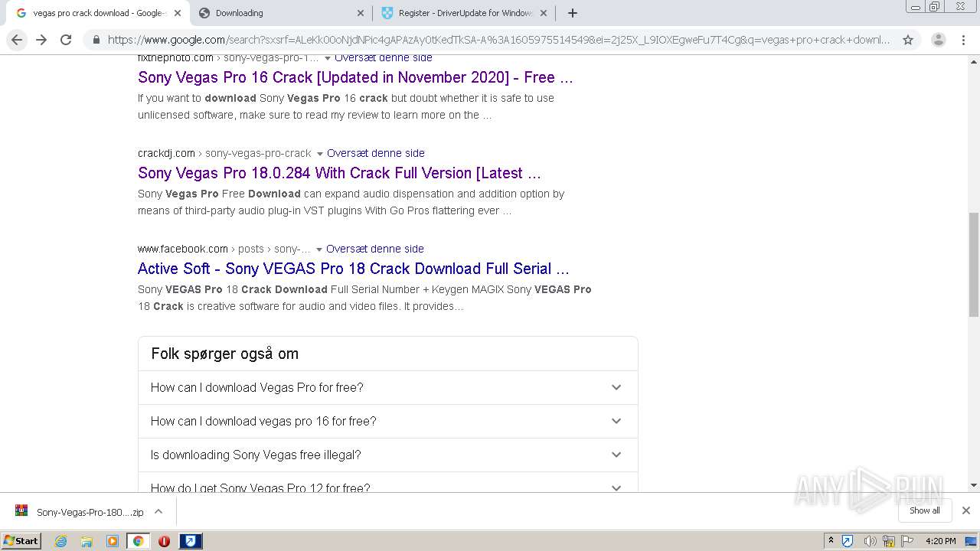The width and height of the screenshot is (980, 551).
Task: Expand 'How can I download vegas pro 16 for free?'
Action: (387, 421)
